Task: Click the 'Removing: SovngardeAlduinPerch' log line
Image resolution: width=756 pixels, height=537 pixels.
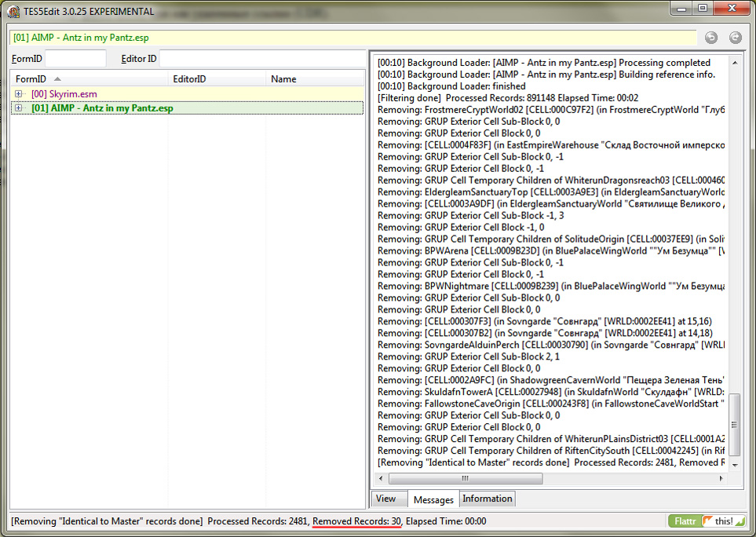Action: pyautogui.click(x=551, y=345)
